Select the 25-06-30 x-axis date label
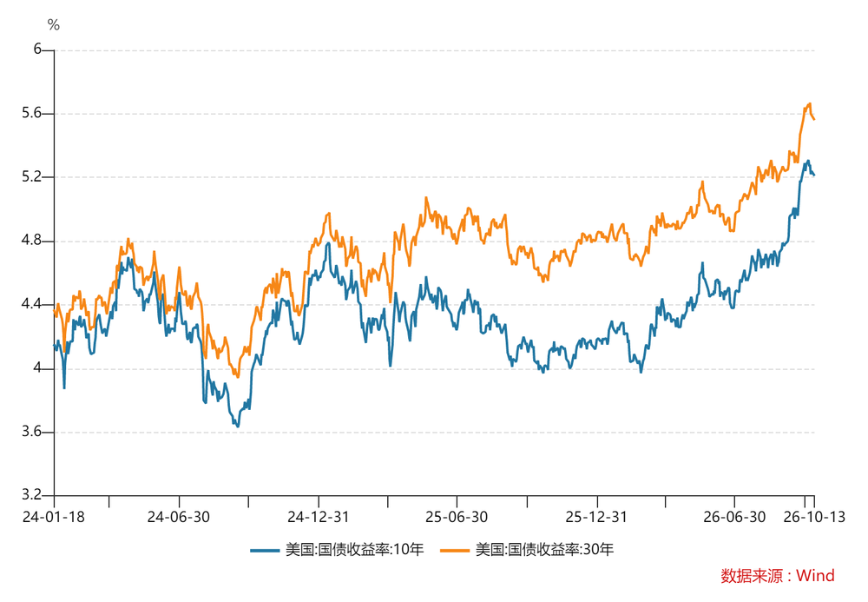This screenshot has width=868, height=602. click(457, 517)
